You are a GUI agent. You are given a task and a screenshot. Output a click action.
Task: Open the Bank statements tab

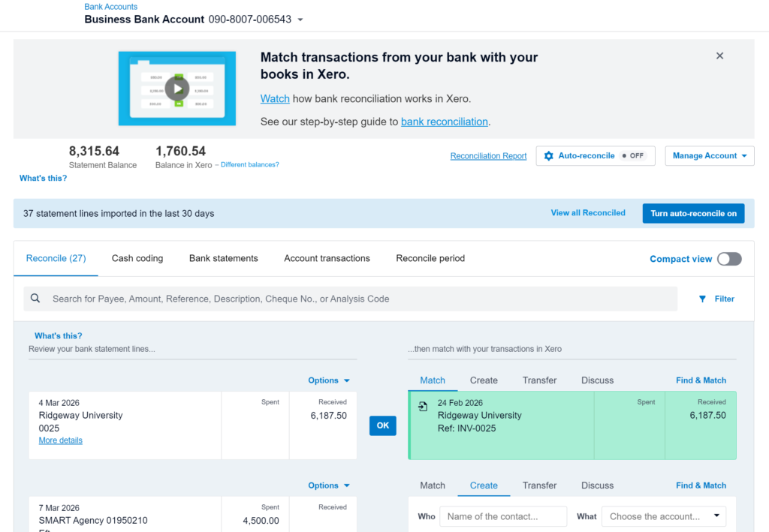pyautogui.click(x=223, y=258)
